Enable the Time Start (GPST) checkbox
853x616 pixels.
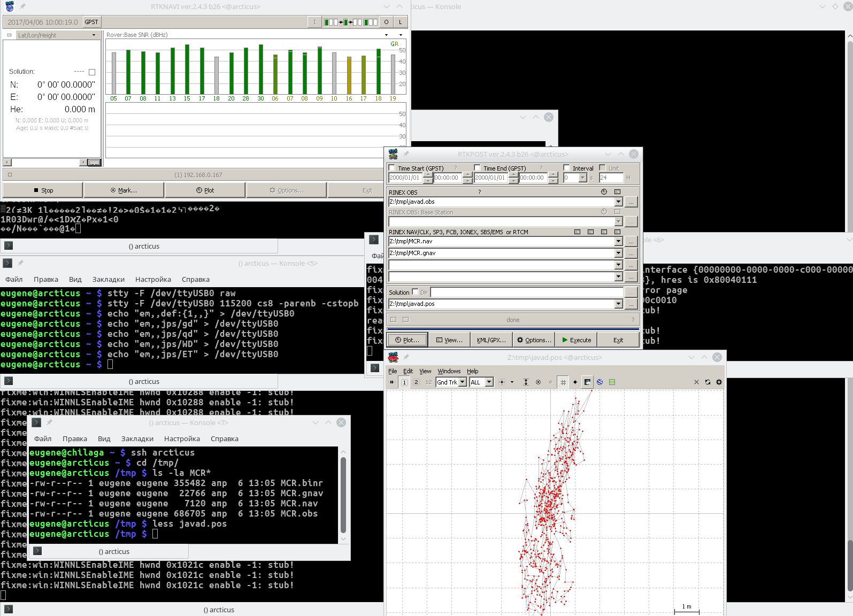coord(392,168)
